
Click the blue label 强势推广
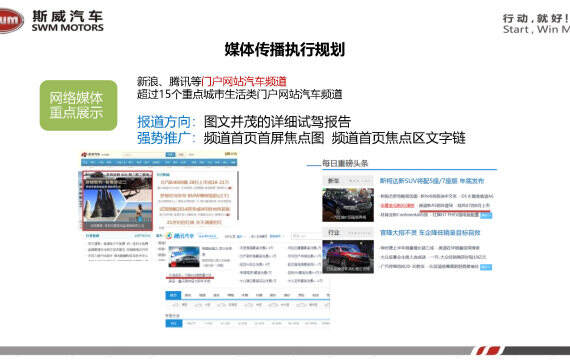click(164, 138)
